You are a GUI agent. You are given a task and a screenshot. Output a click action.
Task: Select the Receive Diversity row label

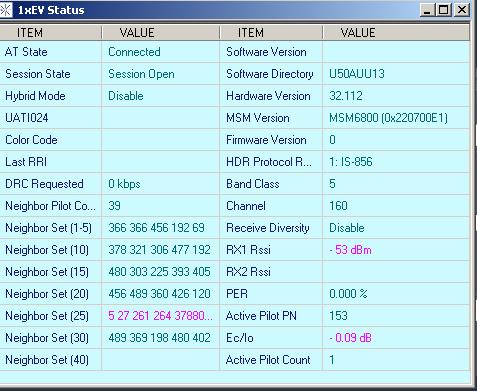coord(268,228)
